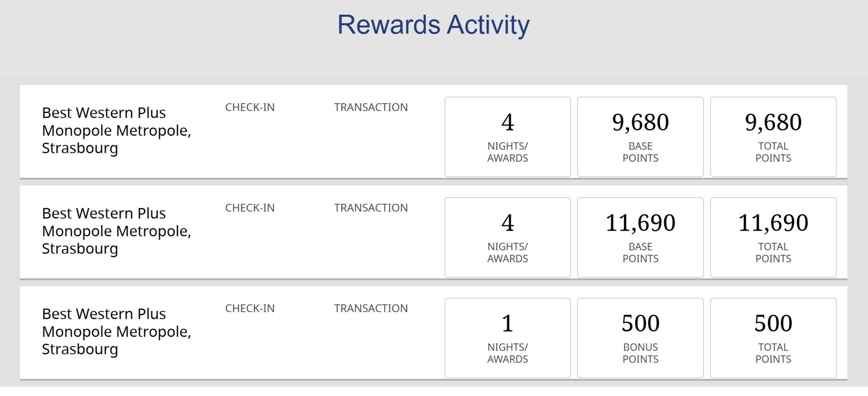The width and height of the screenshot is (868, 396).
Task: Click TRANSACTION label in the 11,690 points row
Action: point(370,208)
